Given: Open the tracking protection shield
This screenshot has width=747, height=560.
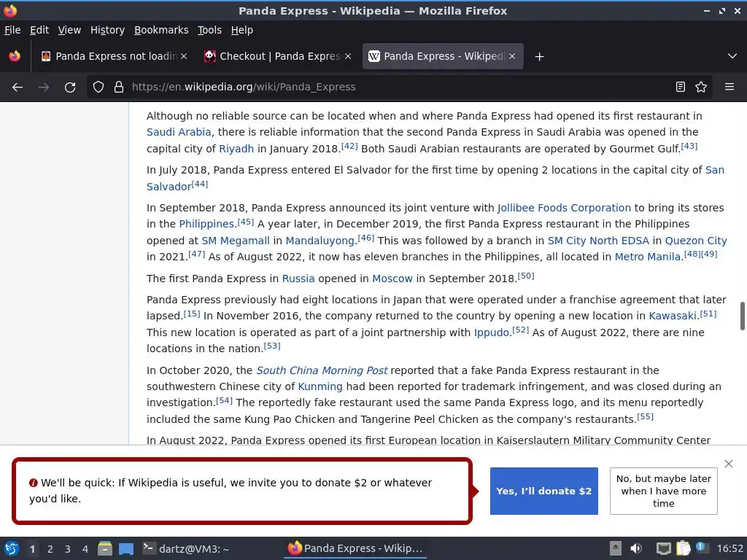Looking at the screenshot, I should (98, 87).
